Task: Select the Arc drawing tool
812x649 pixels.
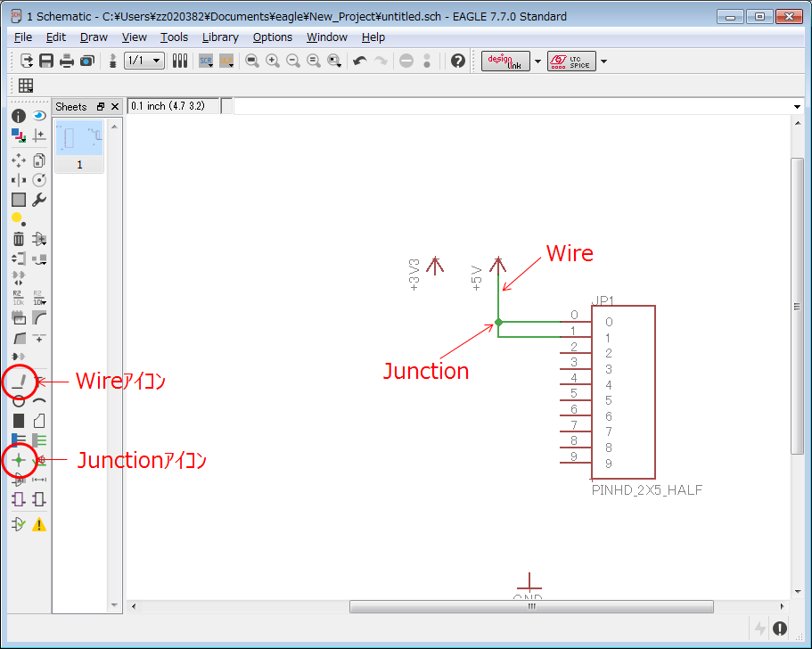Action: pyautogui.click(x=39, y=401)
